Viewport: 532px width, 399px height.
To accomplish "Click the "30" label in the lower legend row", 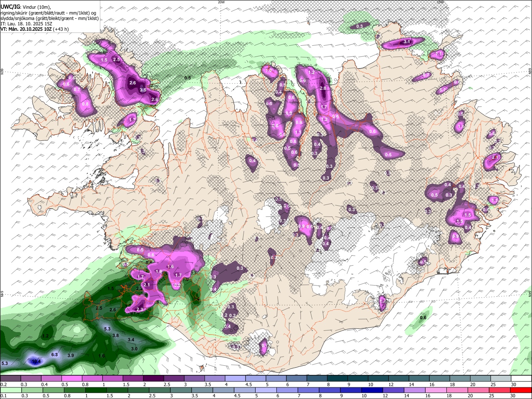I will [513, 396].
